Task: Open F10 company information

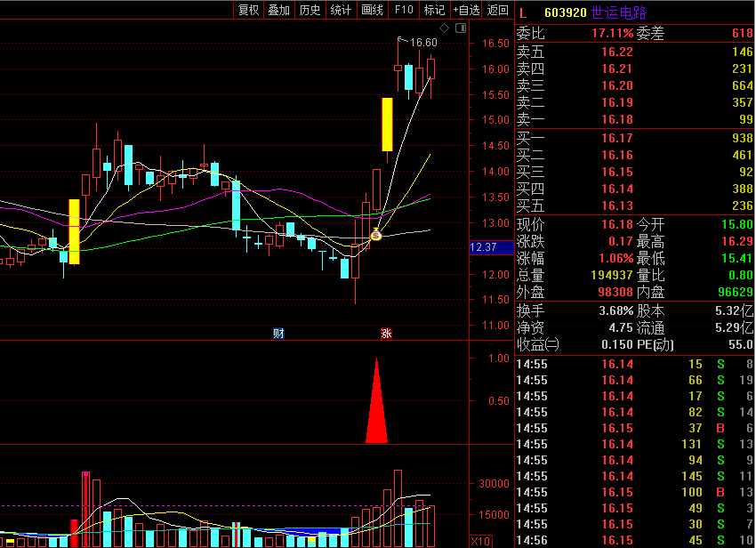Action: click(x=404, y=10)
